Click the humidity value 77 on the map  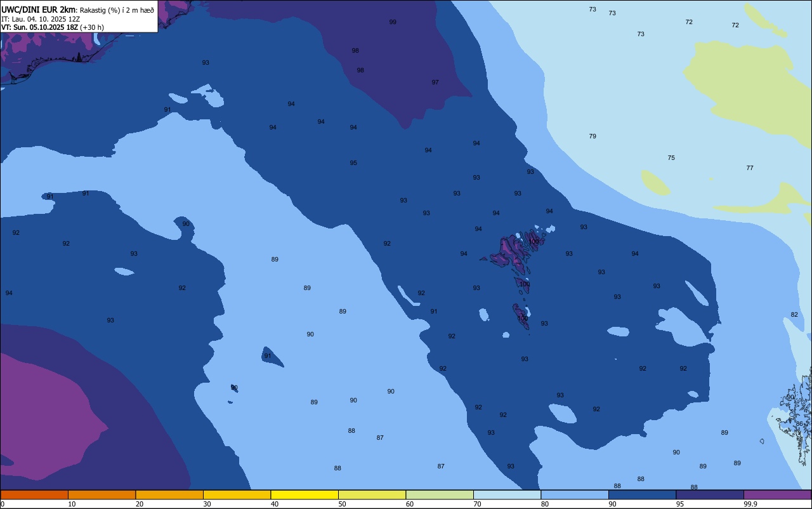(750, 168)
